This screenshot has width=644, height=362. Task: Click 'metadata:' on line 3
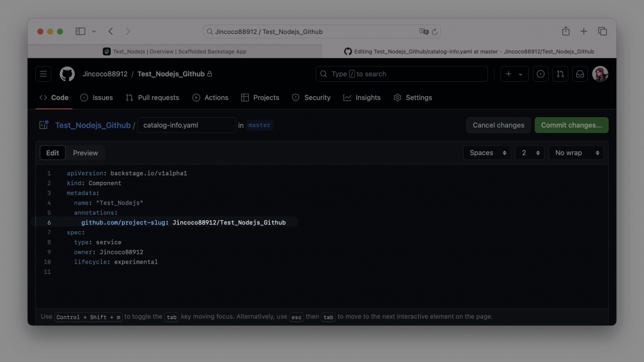(x=83, y=193)
